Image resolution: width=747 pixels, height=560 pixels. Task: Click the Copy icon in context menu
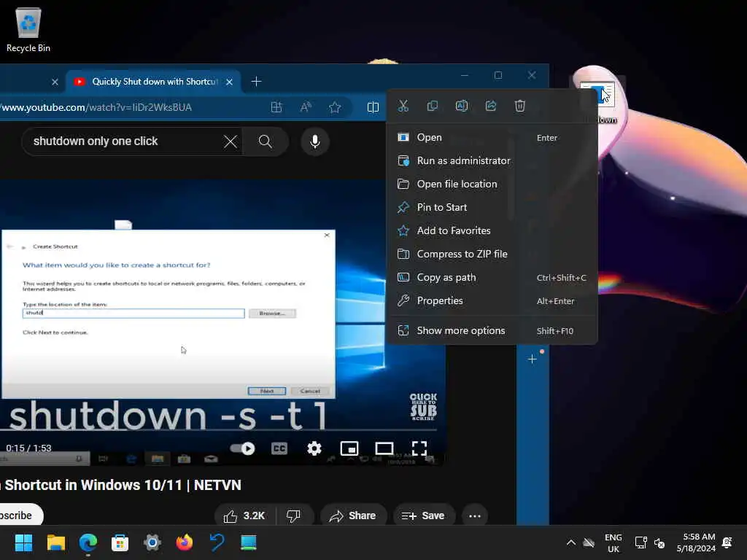click(x=432, y=106)
